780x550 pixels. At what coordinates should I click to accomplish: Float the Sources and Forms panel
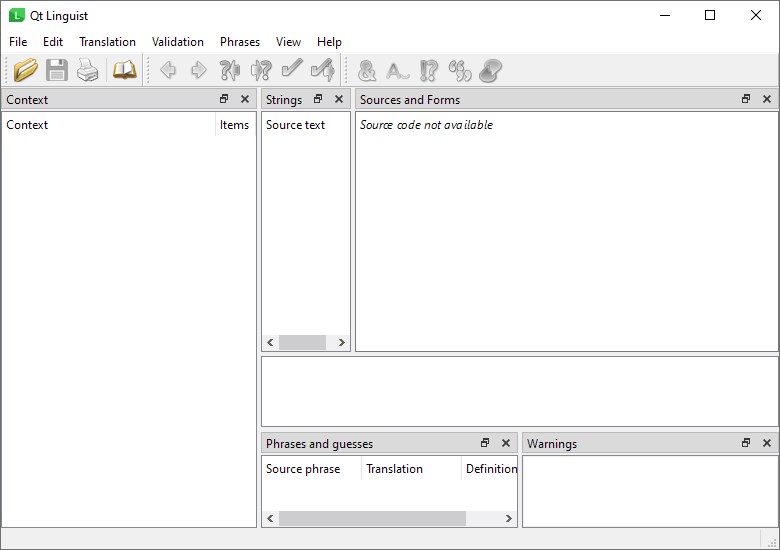coord(746,99)
